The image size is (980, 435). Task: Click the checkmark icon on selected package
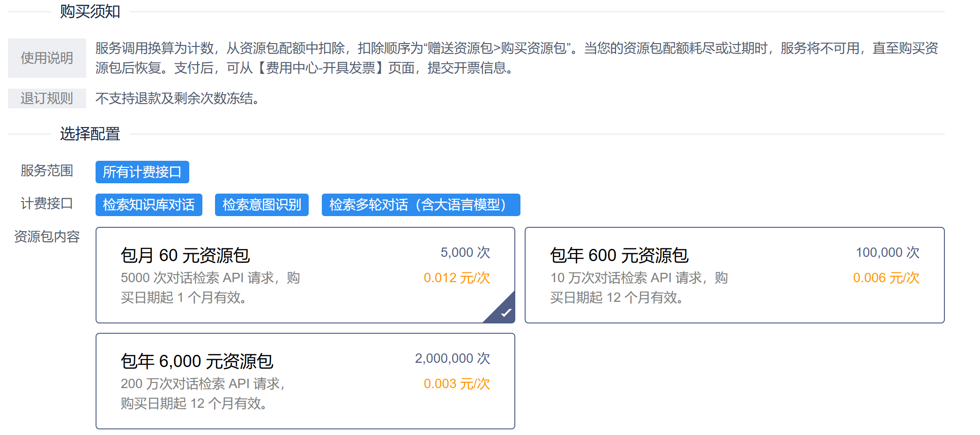505,313
